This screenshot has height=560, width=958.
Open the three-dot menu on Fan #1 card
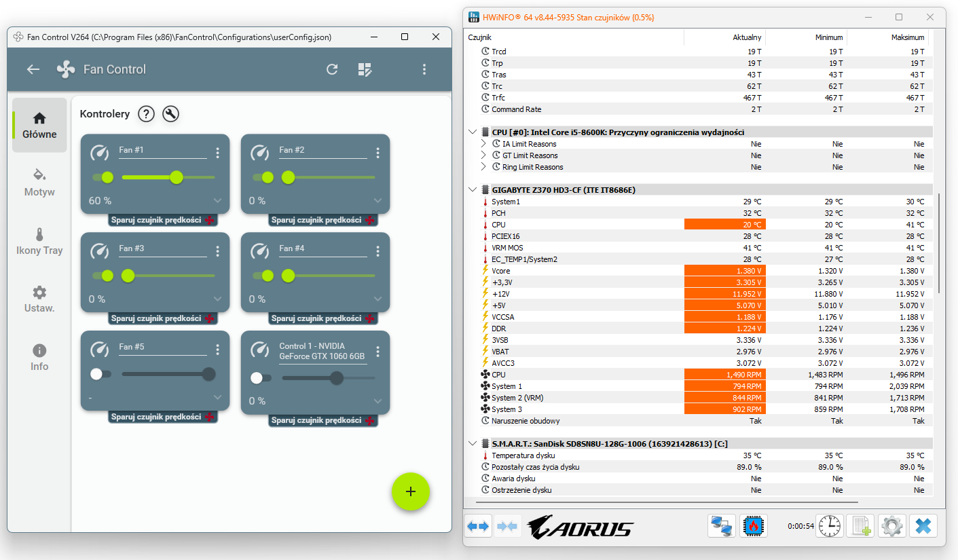point(217,153)
